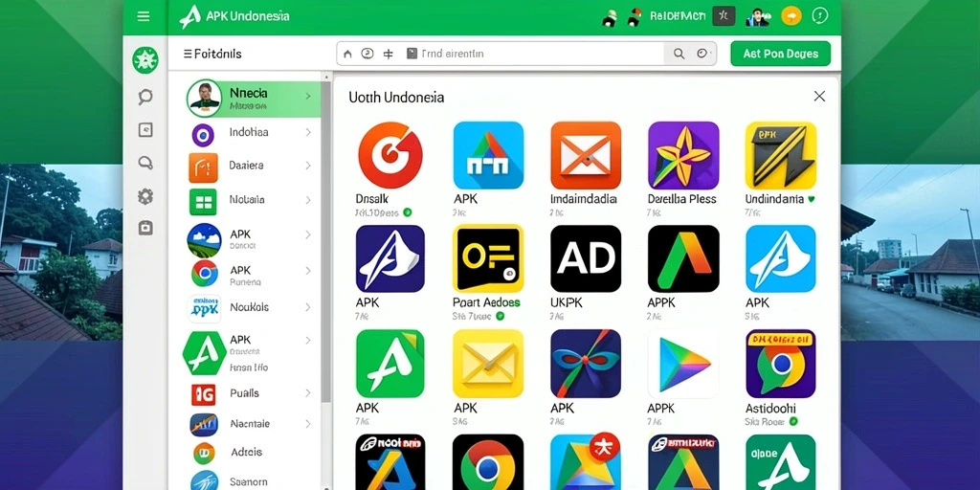Open the purple star Daretlha Pless app

[683, 155]
